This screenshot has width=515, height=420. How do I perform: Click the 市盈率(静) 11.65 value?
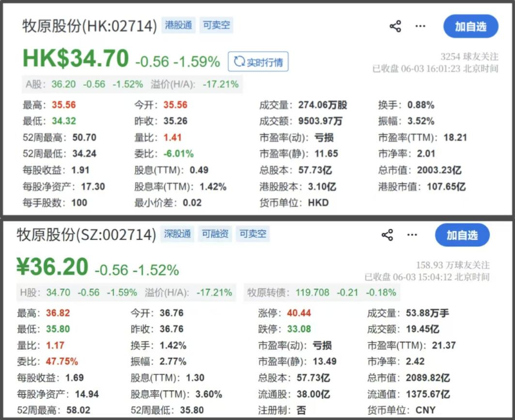pos(326,154)
